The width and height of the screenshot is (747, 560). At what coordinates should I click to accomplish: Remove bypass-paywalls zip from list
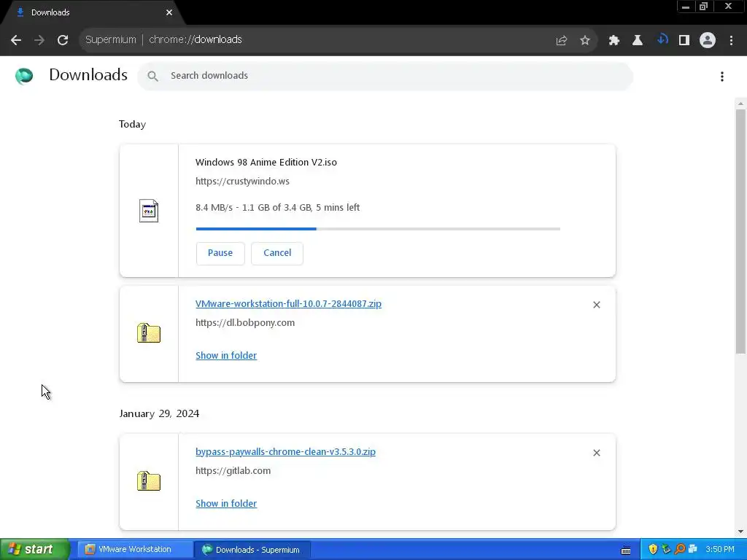click(597, 453)
